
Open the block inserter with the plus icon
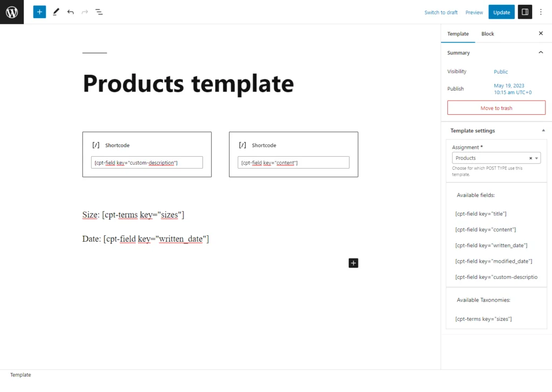(39, 11)
